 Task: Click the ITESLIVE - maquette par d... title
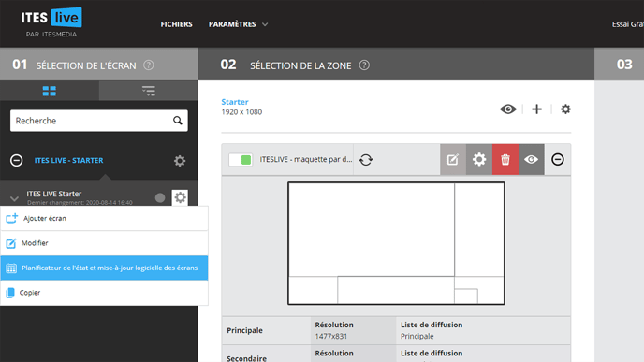pyautogui.click(x=306, y=159)
